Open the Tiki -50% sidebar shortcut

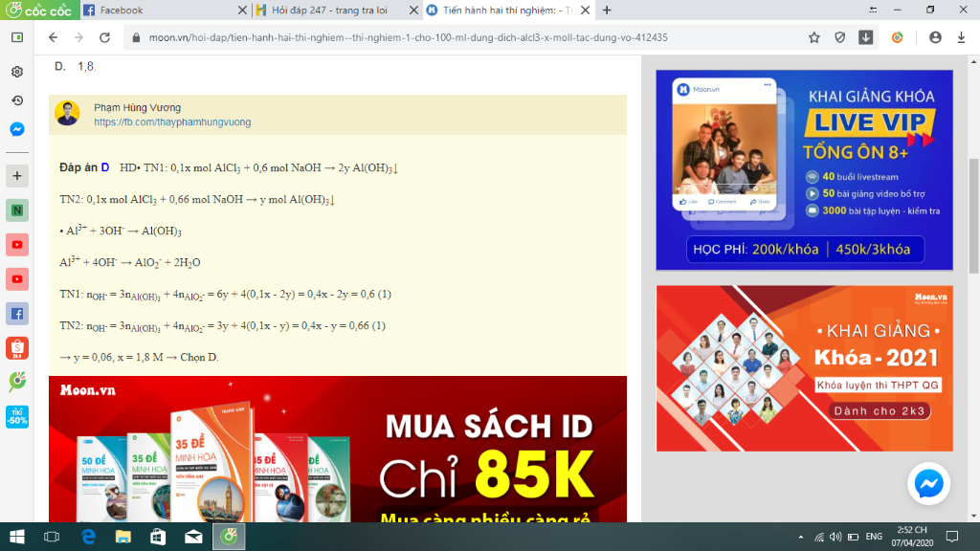tap(17, 417)
